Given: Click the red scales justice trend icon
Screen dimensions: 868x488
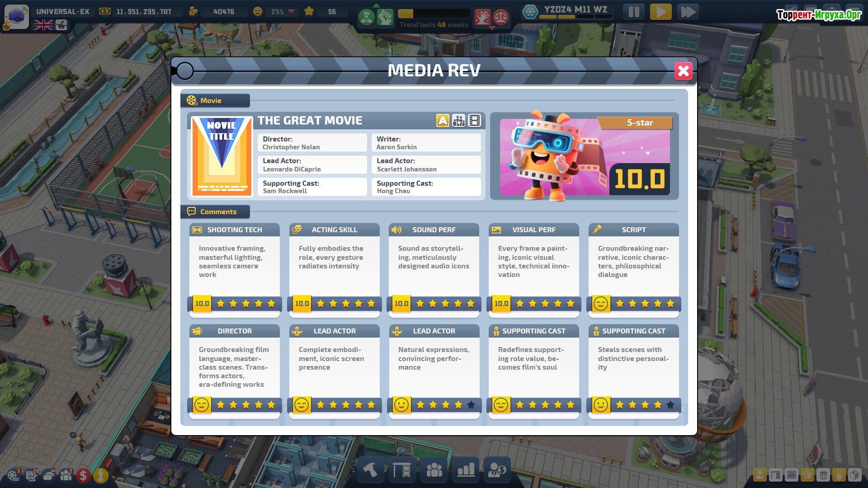Looking at the screenshot, I should [501, 17].
